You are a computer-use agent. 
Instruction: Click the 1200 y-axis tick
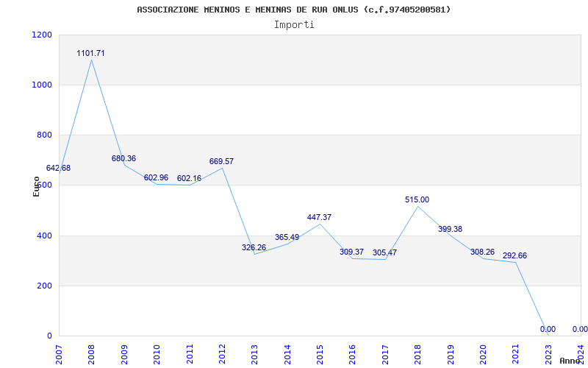pos(42,35)
